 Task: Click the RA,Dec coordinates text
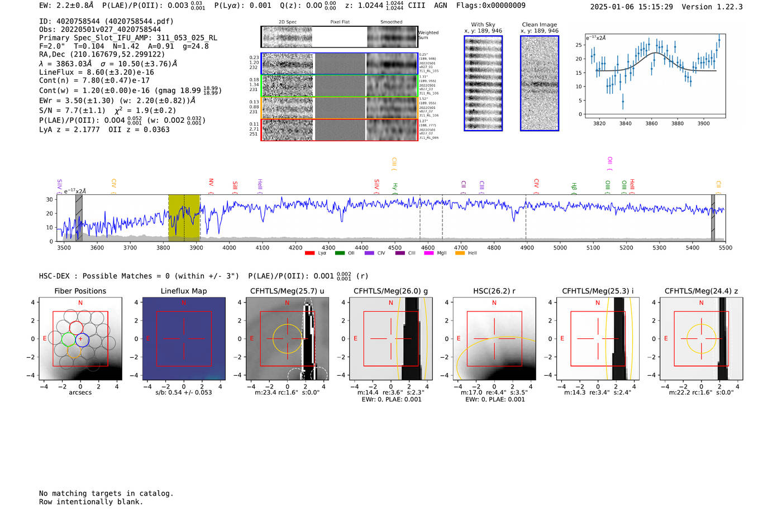[102, 54]
